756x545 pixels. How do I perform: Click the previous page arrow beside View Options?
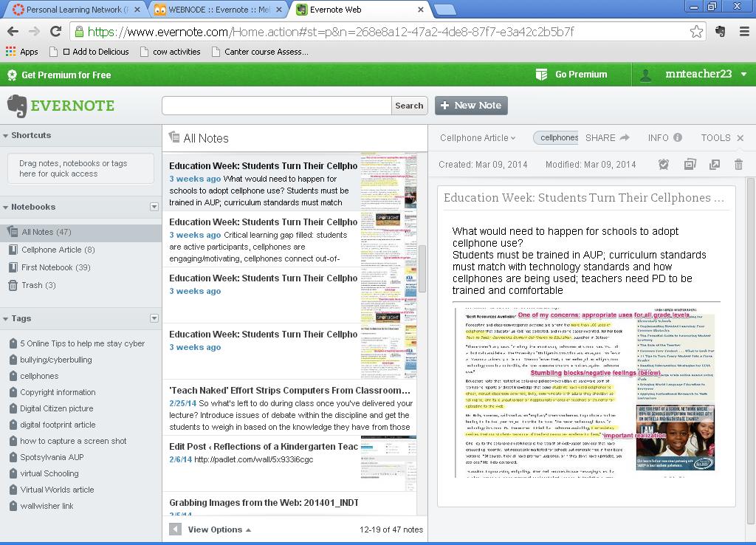(176, 529)
